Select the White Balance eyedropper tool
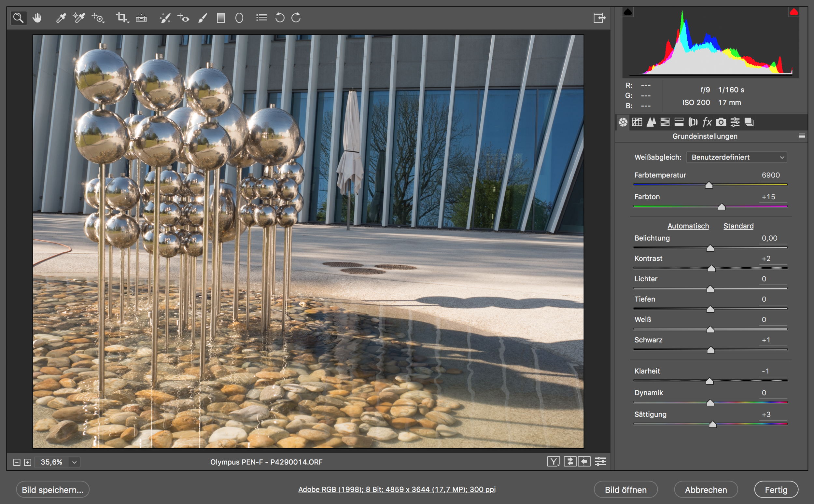The image size is (814, 504). [61, 18]
